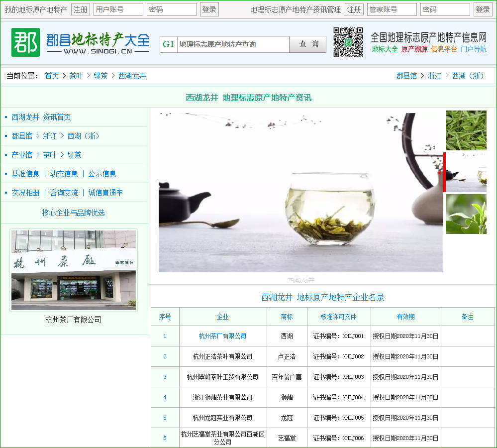Click 注册 next to 我的地标原产地特产
497x448 pixels.
[x=81, y=9]
